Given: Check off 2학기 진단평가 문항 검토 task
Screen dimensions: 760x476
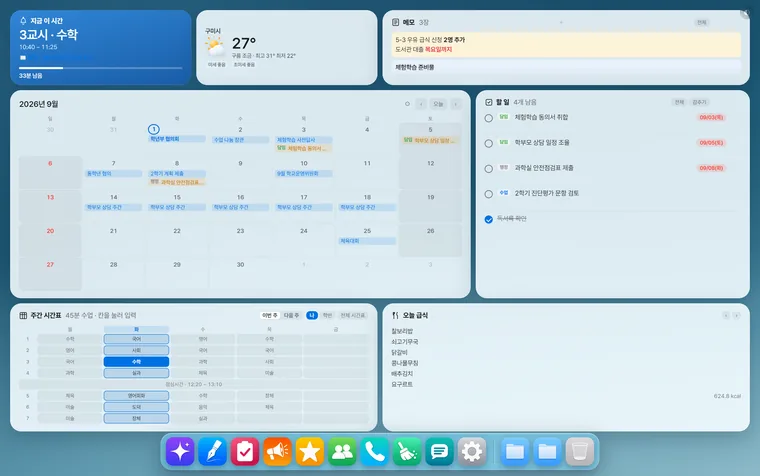Looking at the screenshot, I should 489,194.
